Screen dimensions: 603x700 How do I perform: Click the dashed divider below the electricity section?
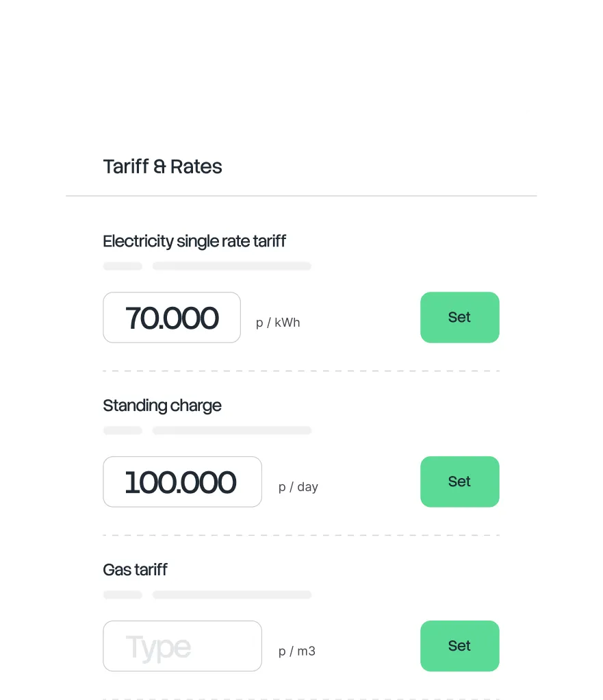pyautogui.click(x=301, y=368)
